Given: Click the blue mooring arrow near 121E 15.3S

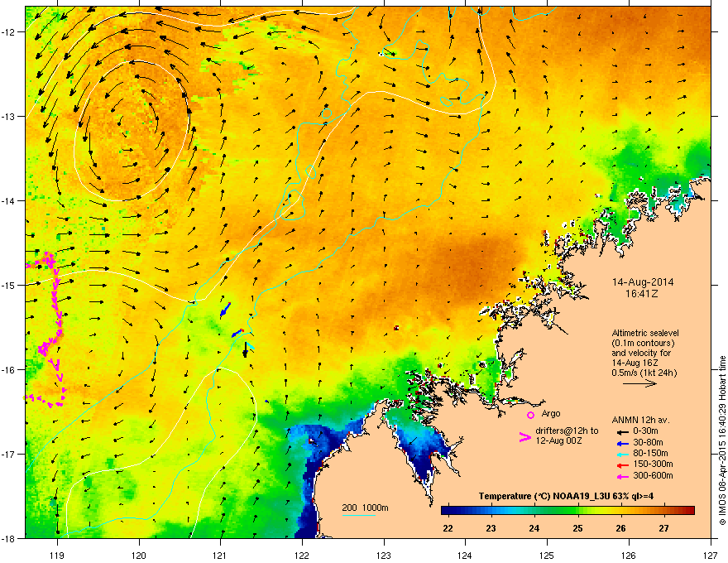Looking at the screenshot, I should point(225,310).
